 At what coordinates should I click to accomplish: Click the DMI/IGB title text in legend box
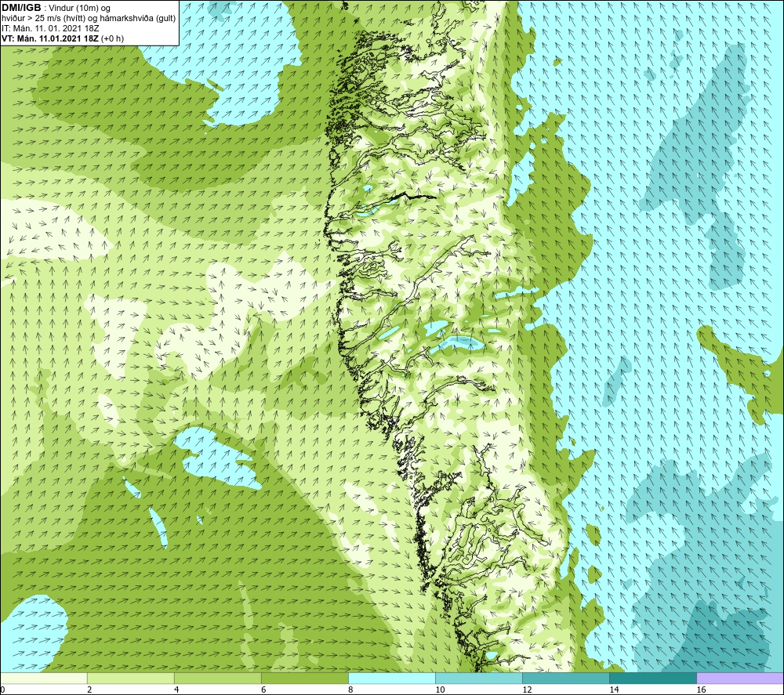click(21, 8)
